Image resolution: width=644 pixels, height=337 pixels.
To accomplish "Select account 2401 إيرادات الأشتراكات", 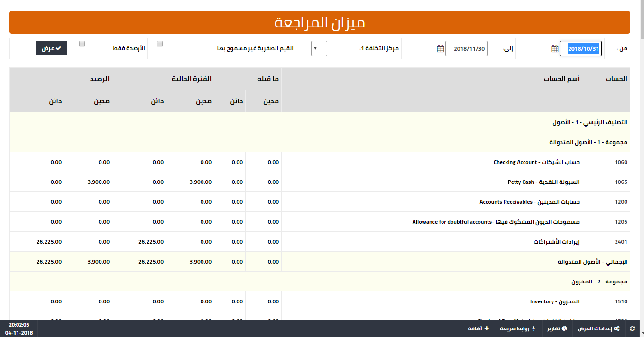I will click(556, 242).
